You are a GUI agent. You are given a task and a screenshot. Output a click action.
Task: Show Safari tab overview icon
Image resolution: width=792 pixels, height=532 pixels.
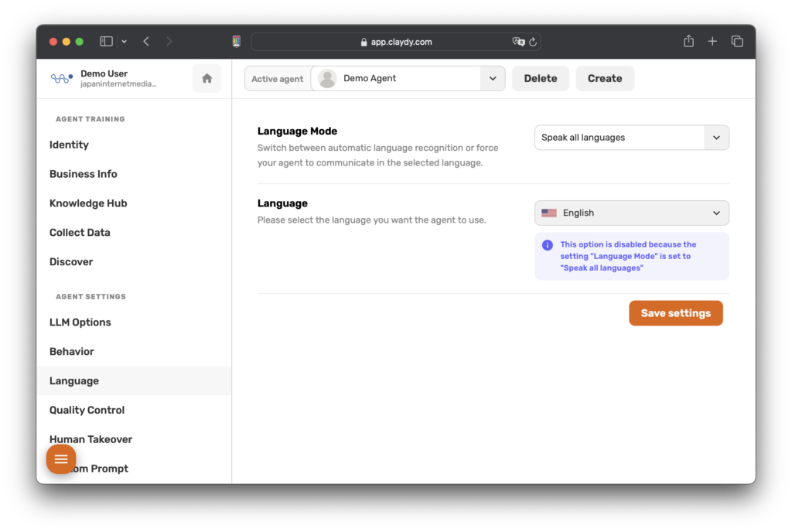[x=737, y=42]
